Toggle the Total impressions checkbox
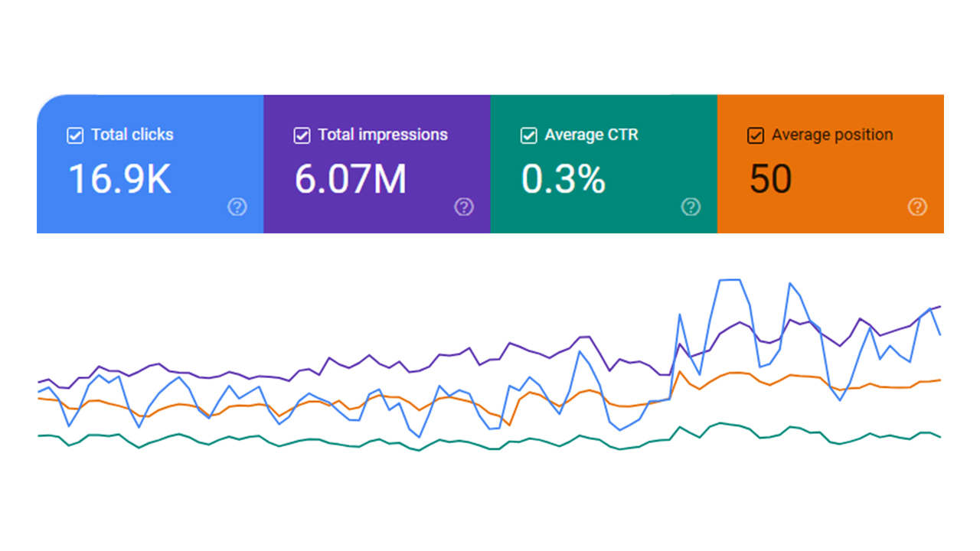The image size is (980, 551). click(302, 135)
